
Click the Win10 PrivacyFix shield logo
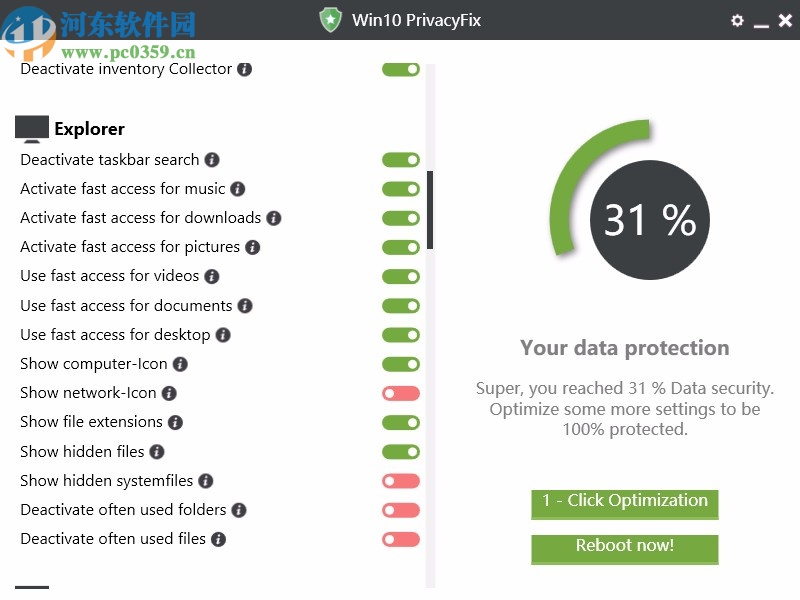coord(330,20)
